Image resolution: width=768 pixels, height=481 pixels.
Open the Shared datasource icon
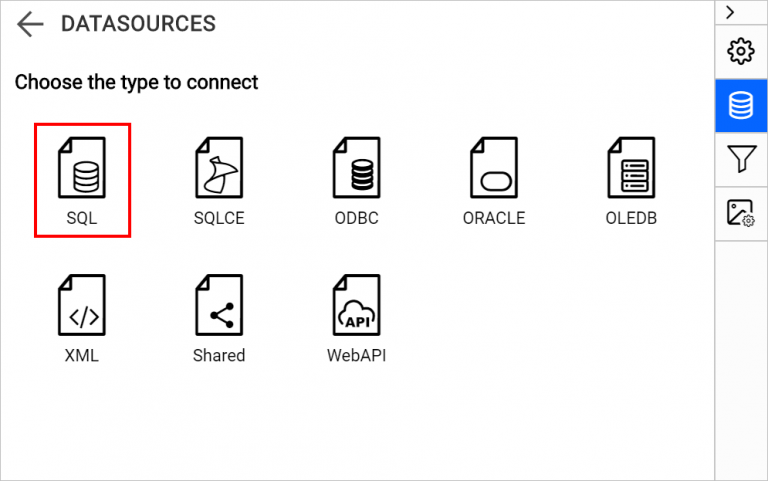219,306
